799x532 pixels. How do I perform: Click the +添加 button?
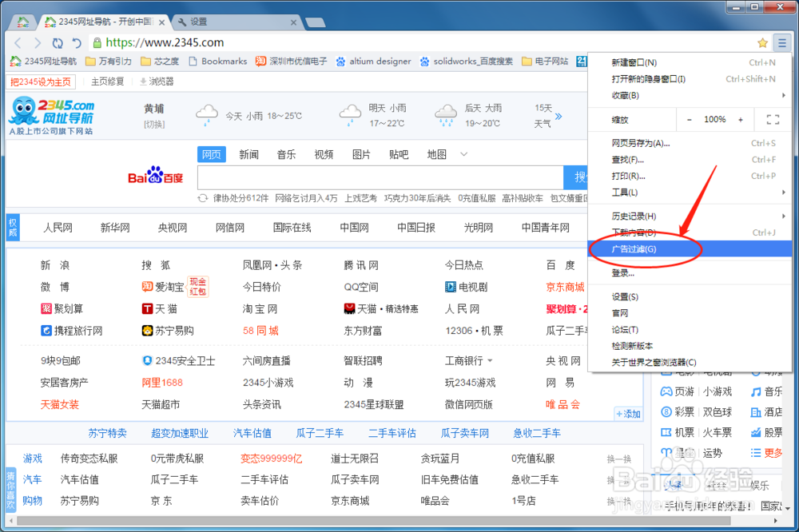[x=628, y=414]
